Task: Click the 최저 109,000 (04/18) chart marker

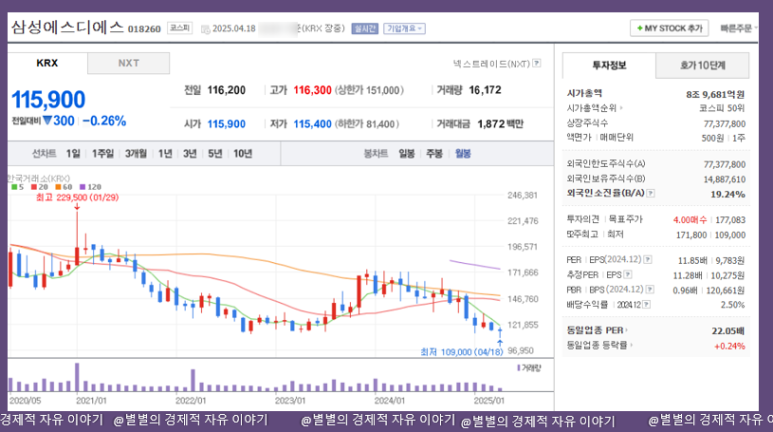Action: click(461, 352)
